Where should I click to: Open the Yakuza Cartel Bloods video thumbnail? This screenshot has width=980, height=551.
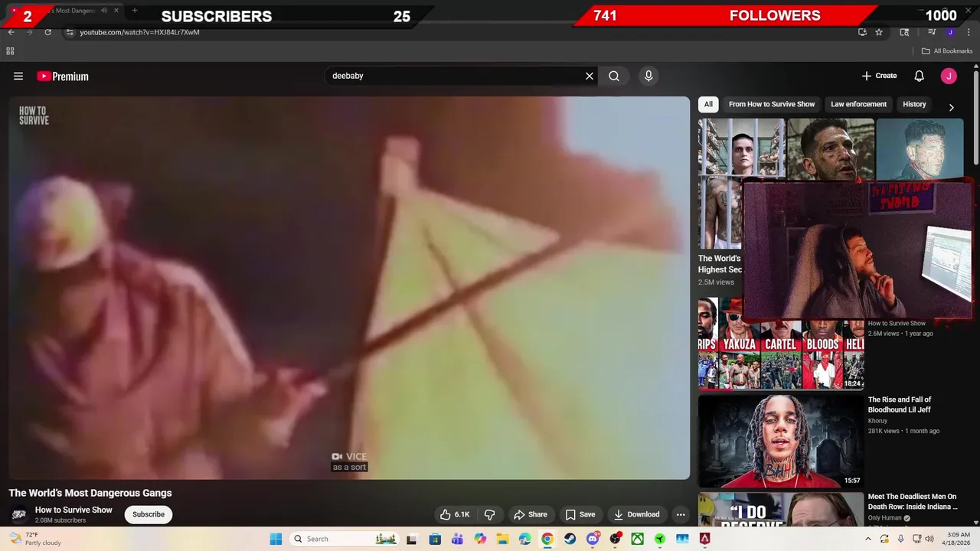pos(781,344)
